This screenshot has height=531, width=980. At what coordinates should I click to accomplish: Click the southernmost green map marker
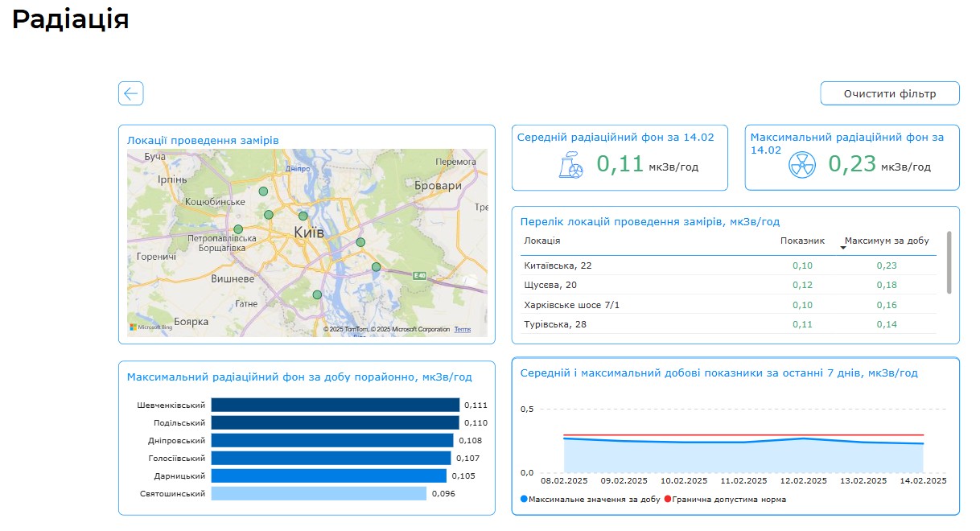(317, 295)
